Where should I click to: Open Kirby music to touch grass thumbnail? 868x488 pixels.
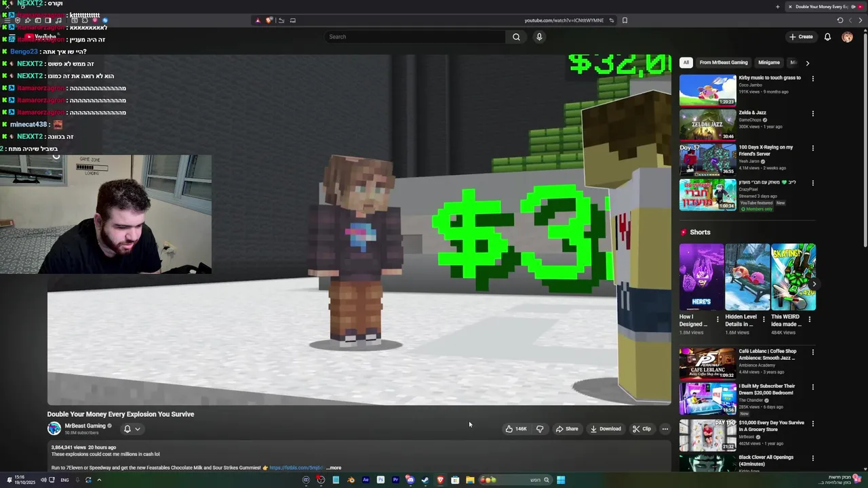(707, 90)
